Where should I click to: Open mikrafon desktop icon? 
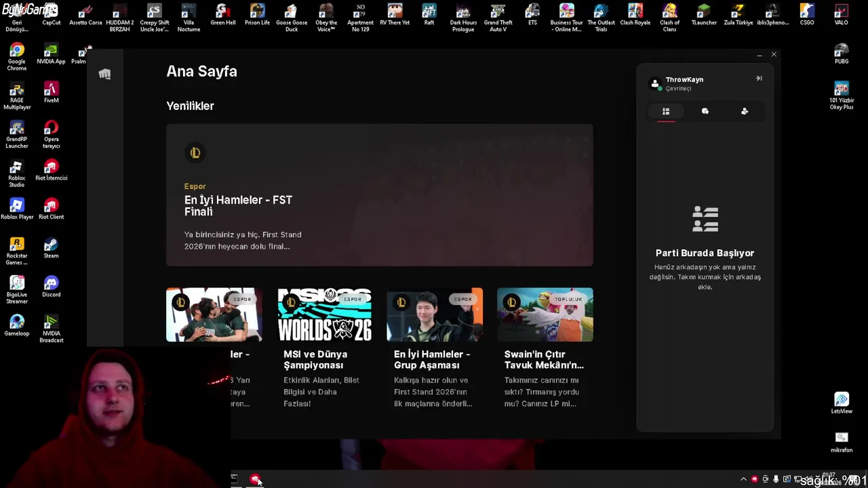(x=841, y=442)
